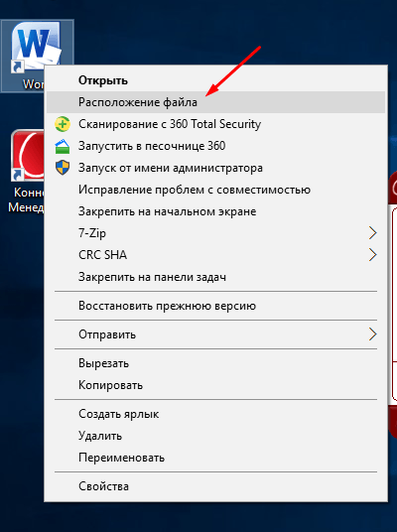
Task: Expand the Отправить submenu arrow
Action: coord(372,334)
